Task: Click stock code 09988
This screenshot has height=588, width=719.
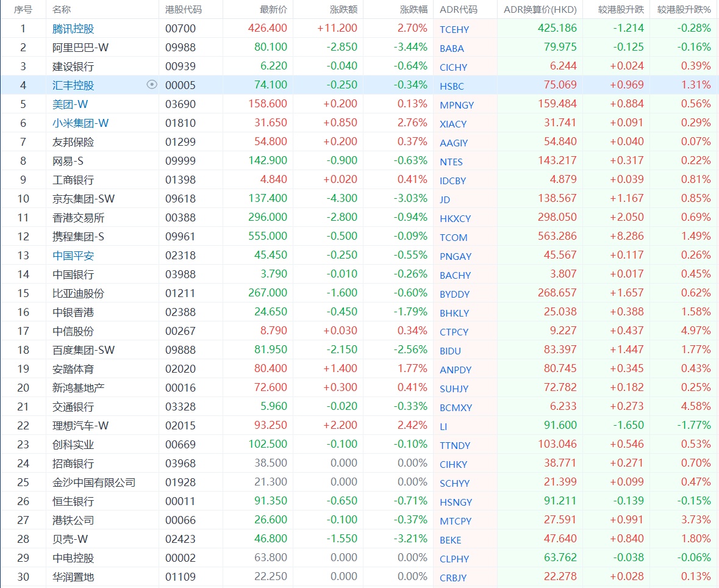Action: (181, 48)
